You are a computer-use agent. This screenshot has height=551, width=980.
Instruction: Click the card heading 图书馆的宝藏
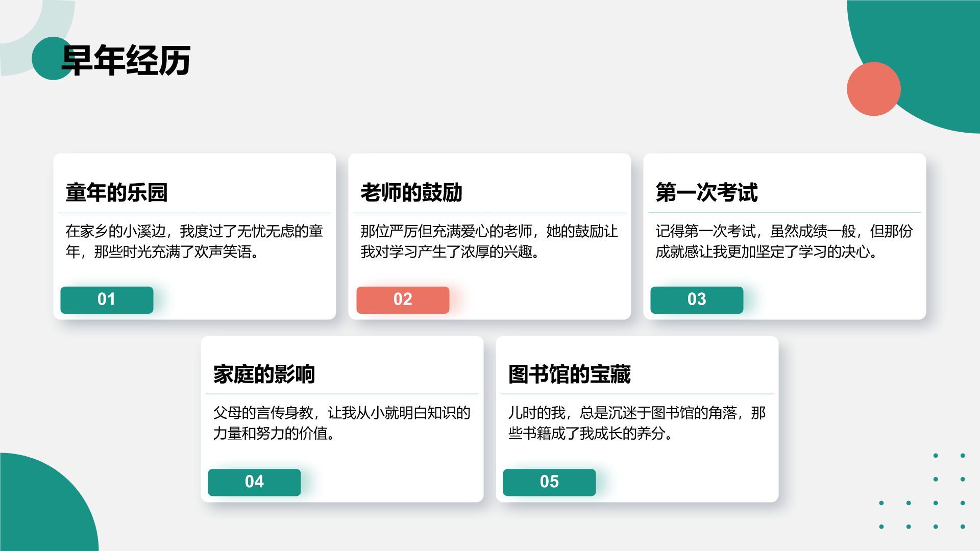pos(570,374)
